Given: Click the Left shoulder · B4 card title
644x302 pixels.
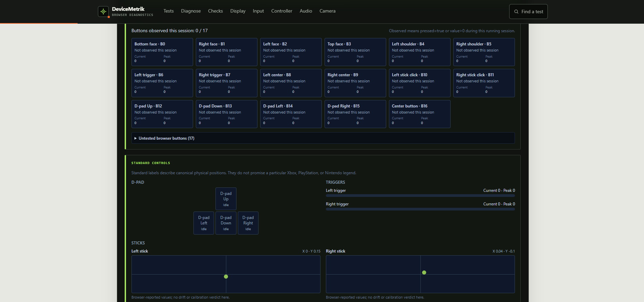Looking at the screenshot, I should click(408, 44).
